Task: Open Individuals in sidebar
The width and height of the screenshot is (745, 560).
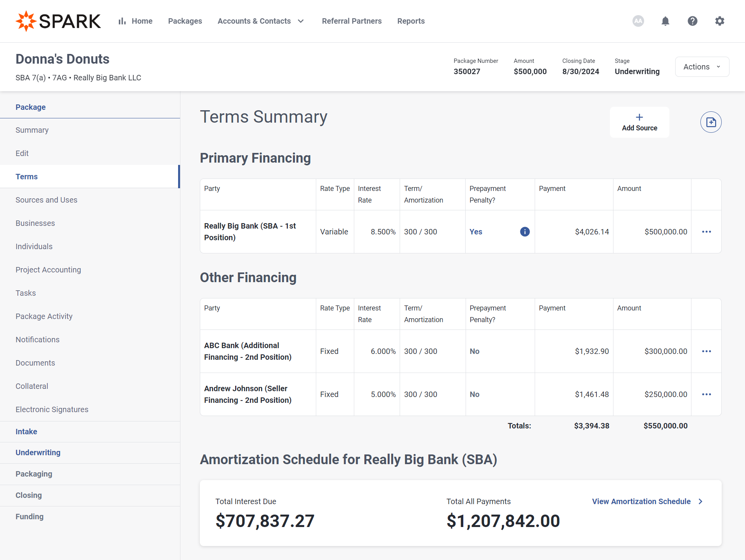Action: click(x=90, y=246)
